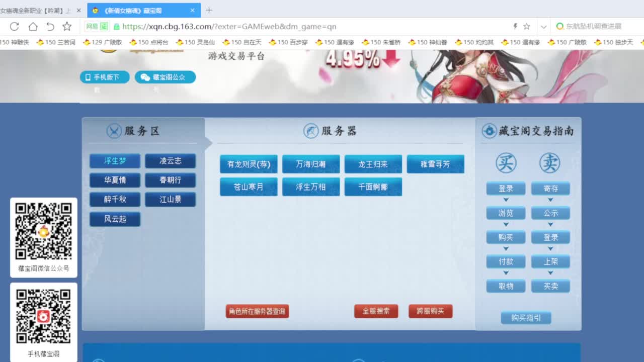Reload the page with the refresh icon
Image resolution: width=644 pixels, height=362 pixels.
(14, 27)
